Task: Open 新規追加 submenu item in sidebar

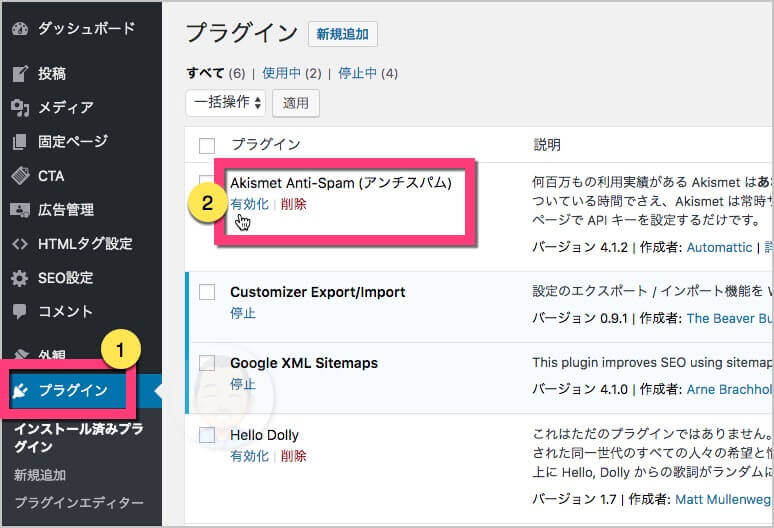Action: (40, 475)
